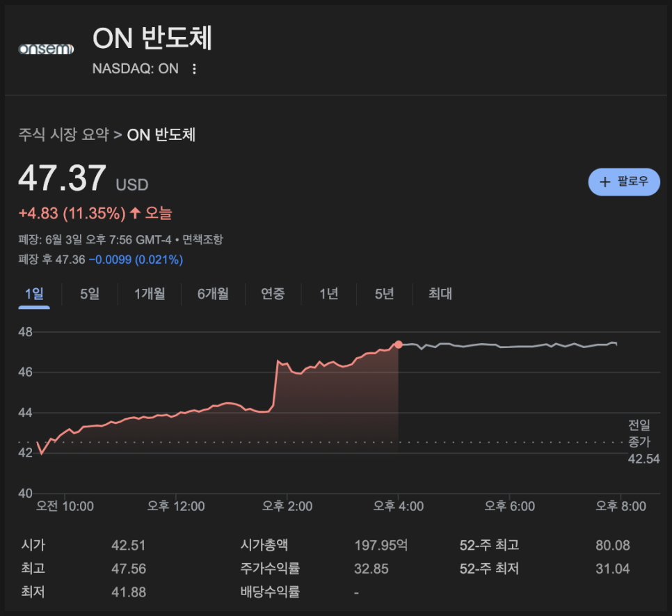
Task: Click the 시가총액 label
Action: point(264,545)
